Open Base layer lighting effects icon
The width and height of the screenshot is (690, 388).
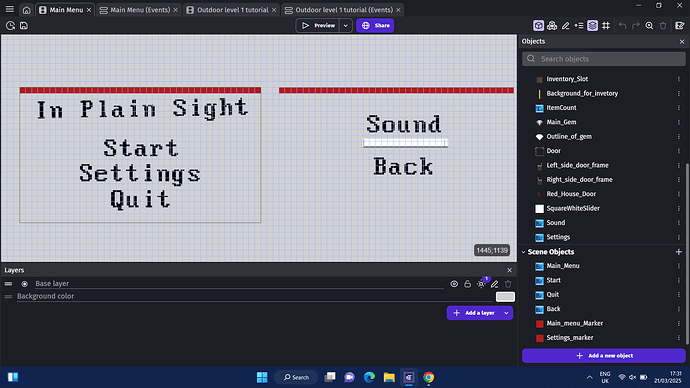[x=481, y=284]
